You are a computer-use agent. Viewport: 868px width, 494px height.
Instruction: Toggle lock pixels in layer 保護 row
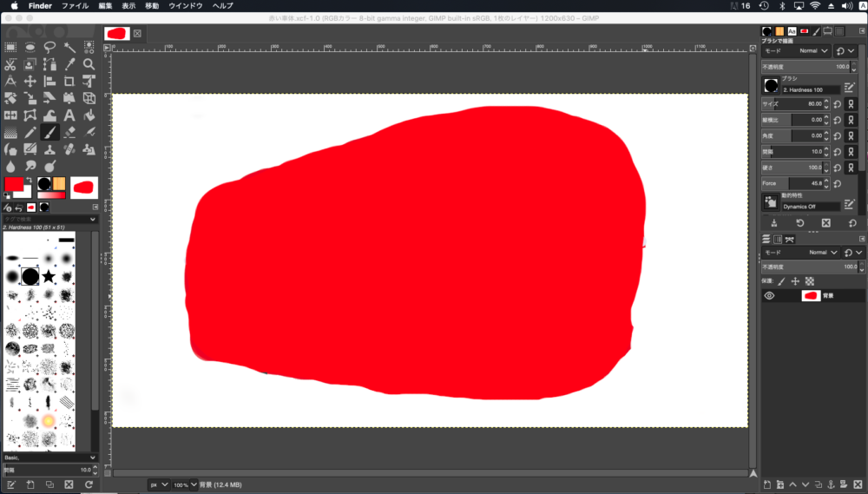780,281
